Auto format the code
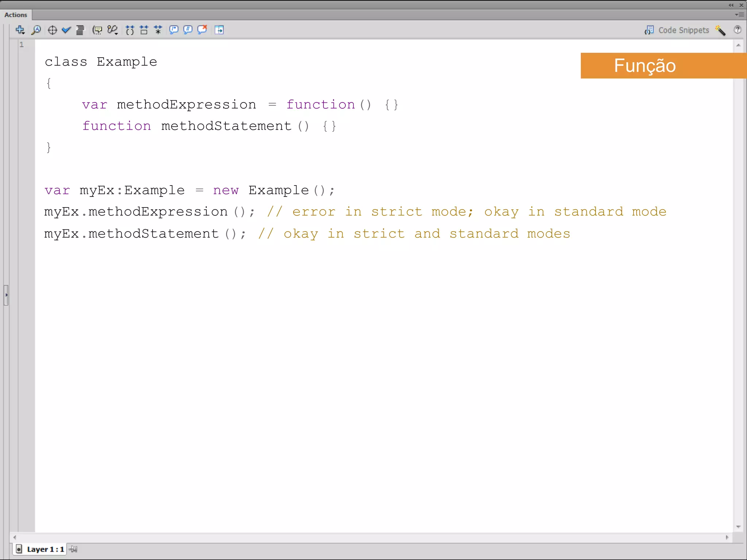Viewport: 747px width, 560px height. tap(80, 30)
